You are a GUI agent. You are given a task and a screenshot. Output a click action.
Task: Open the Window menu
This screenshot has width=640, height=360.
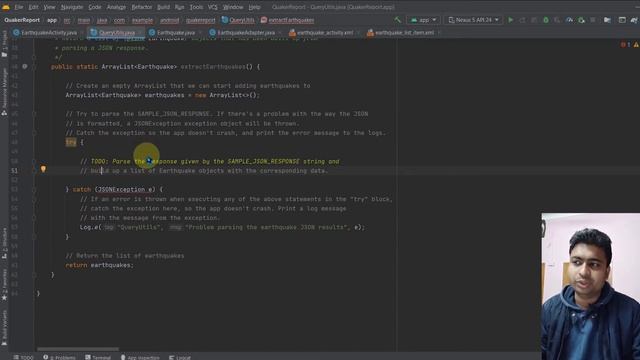point(233,7)
